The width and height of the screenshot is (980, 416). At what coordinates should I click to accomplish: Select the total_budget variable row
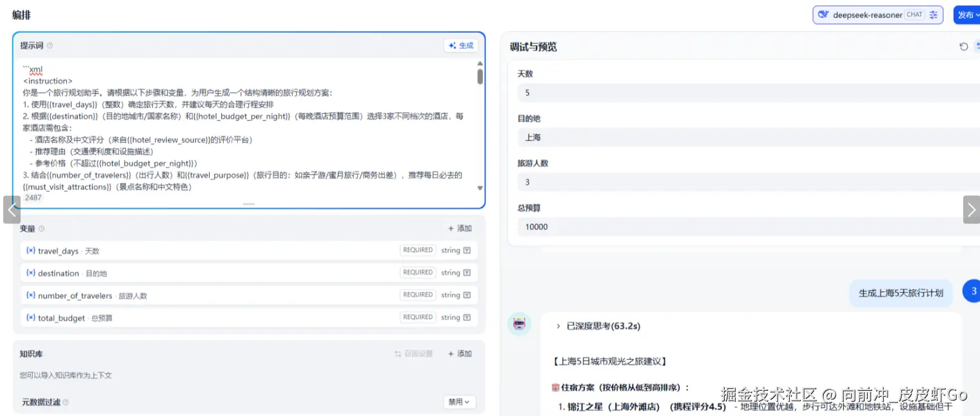coord(249,317)
